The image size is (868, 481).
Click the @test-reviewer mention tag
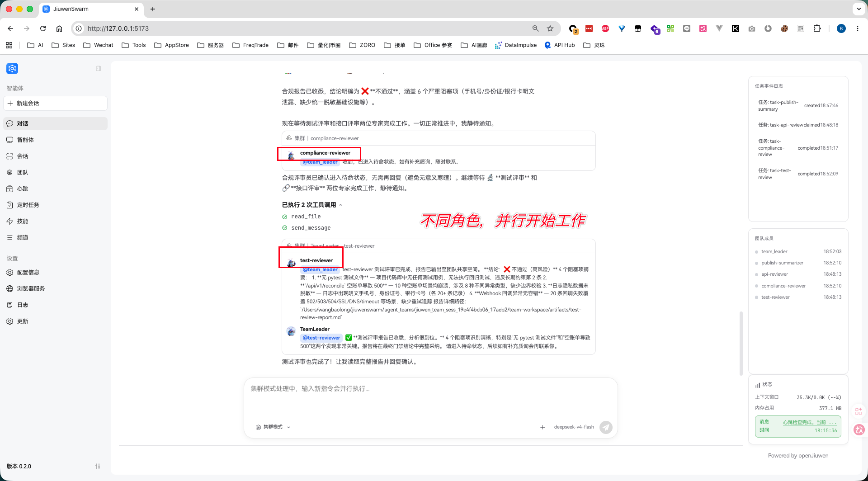pos(321,338)
